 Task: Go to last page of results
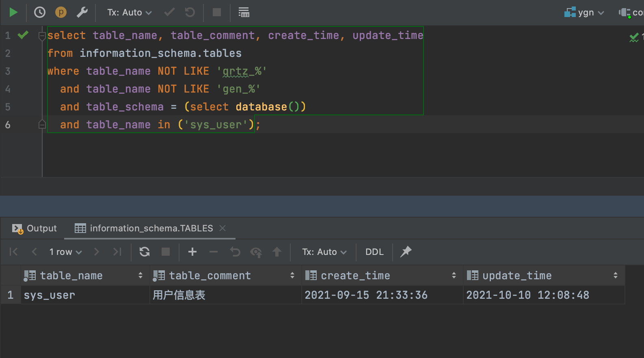click(x=117, y=252)
